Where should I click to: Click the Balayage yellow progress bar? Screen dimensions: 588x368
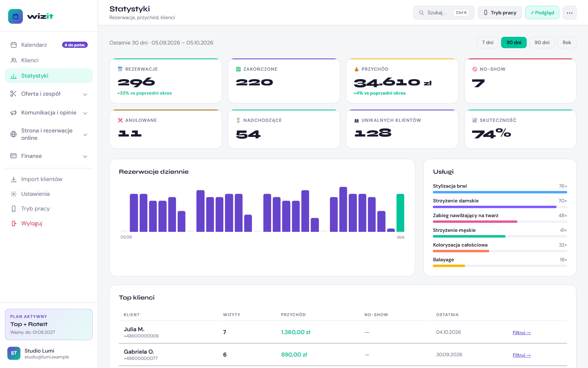(x=449, y=266)
